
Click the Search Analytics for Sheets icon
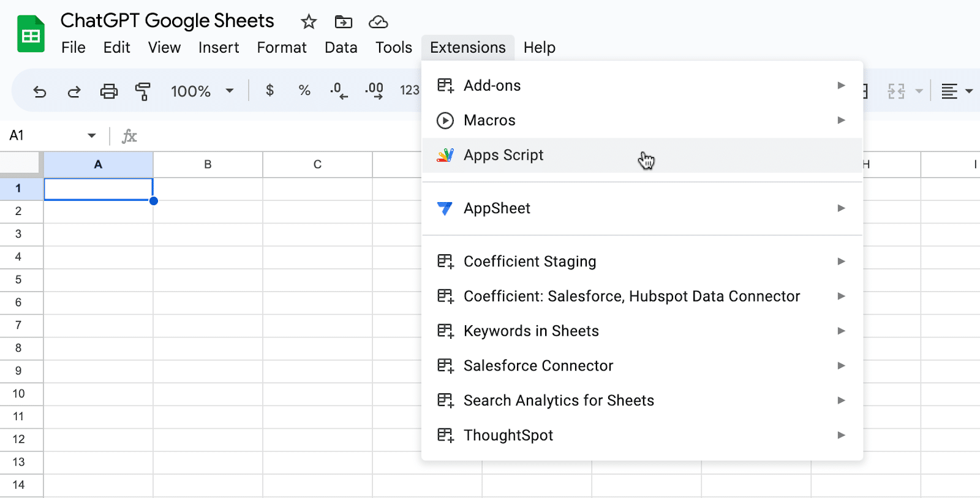coord(445,401)
